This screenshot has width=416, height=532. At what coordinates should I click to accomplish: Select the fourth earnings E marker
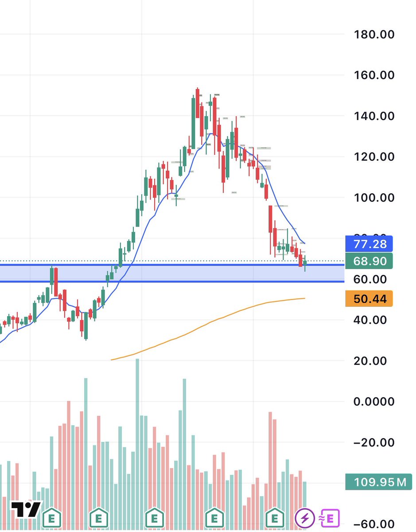coord(214,517)
